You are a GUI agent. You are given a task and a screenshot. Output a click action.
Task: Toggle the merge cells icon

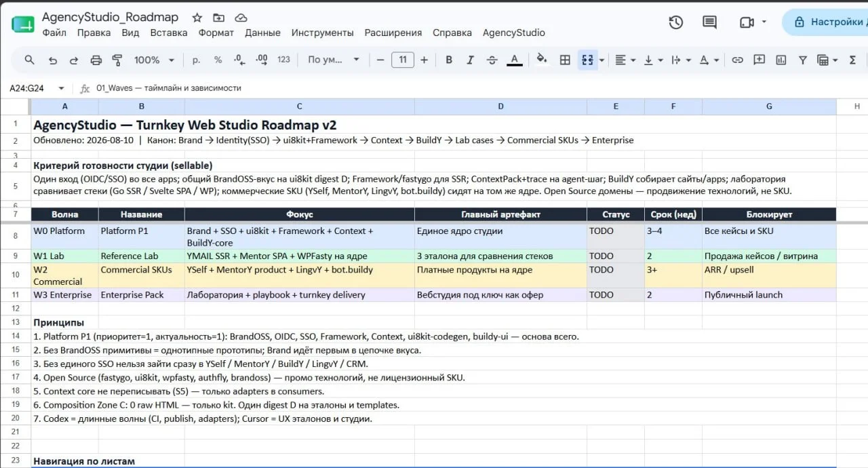click(587, 60)
